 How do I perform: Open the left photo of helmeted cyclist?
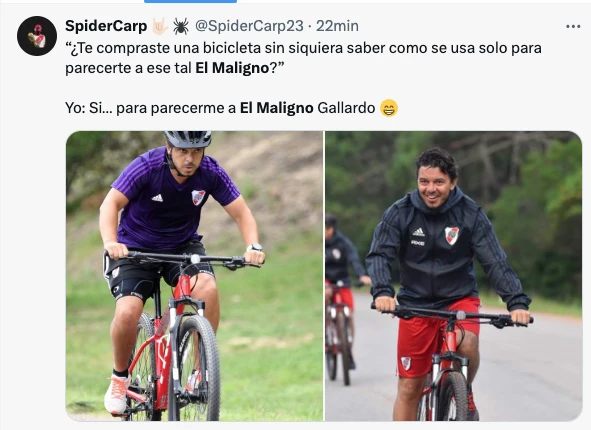pos(194,276)
